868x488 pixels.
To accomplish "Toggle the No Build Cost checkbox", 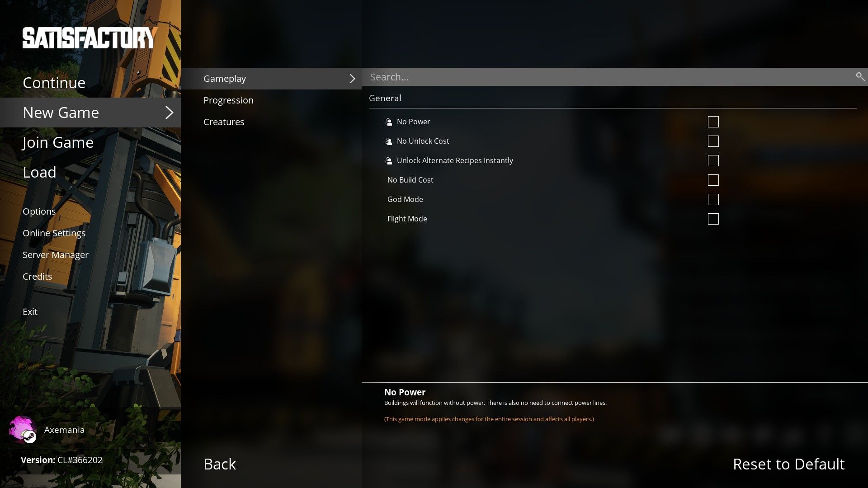I will tap(713, 180).
